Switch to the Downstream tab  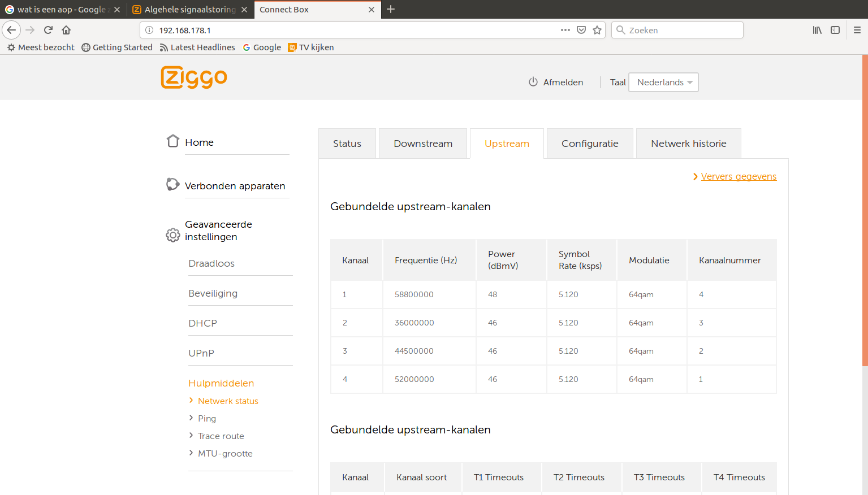pos(423,144)
